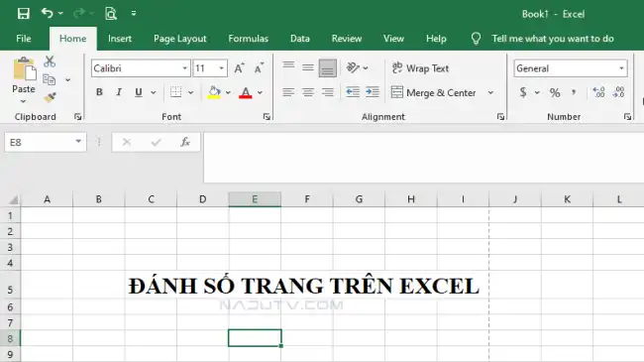Click Increase Decimal icon
The width and height of the screenshot is (644, 362).
pyautogui.click(x=598, y=92)
